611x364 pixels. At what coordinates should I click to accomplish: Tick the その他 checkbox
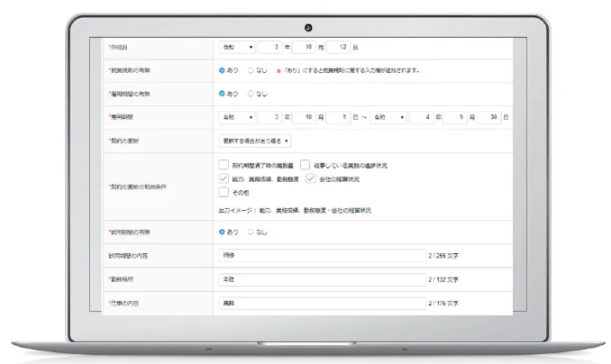(x=224, y=192)
